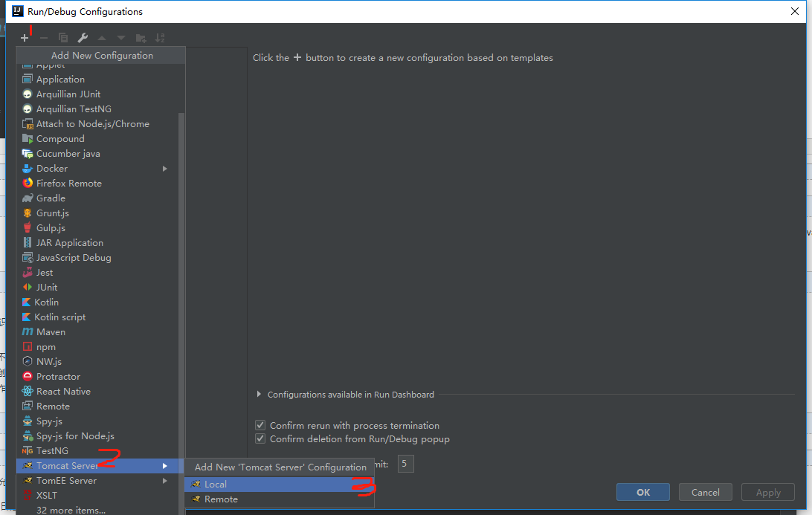
Task: Expand Configurations available in Run Dashboard
Action: pos(259,395)
